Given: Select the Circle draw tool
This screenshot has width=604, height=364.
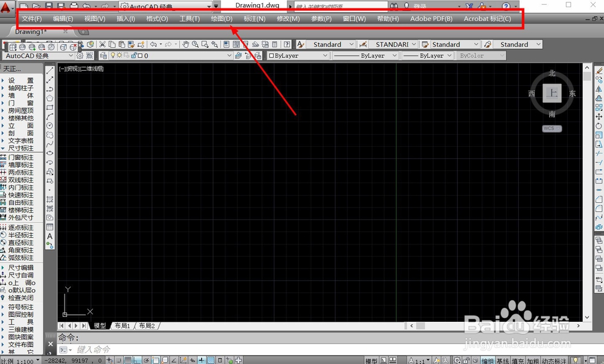Looking at the screenshot, I should [50, 126].
